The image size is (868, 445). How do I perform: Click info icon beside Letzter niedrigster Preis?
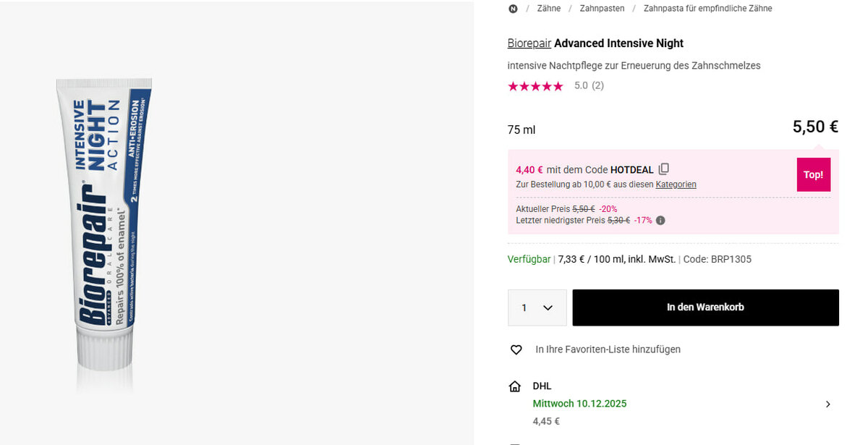[660, 221]
